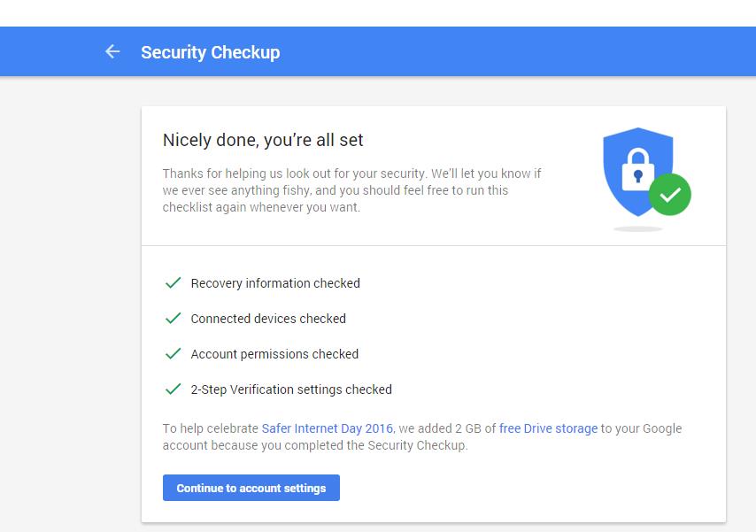Open the Safer Internet Day 2016 link
The image size is (756, 532).
click(x=328, y=428)
